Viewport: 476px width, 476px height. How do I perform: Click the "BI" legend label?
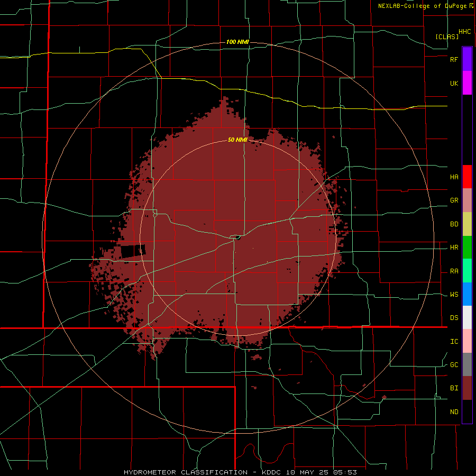coord(454,388)
